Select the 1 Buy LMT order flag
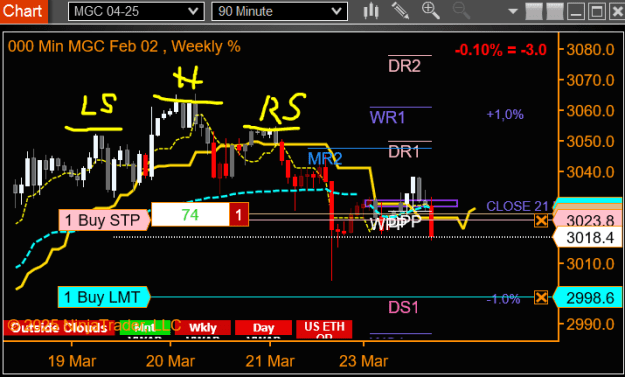This screenshot has height=377, width=625. [104, 297]
